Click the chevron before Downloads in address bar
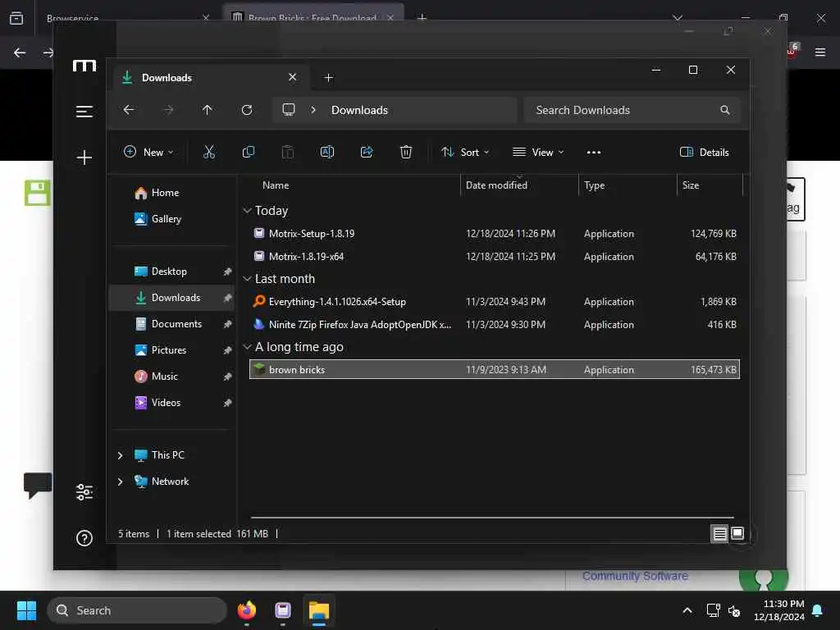This screenshot has height=630, width=840. pyautogui.click(x=313, y=110)
